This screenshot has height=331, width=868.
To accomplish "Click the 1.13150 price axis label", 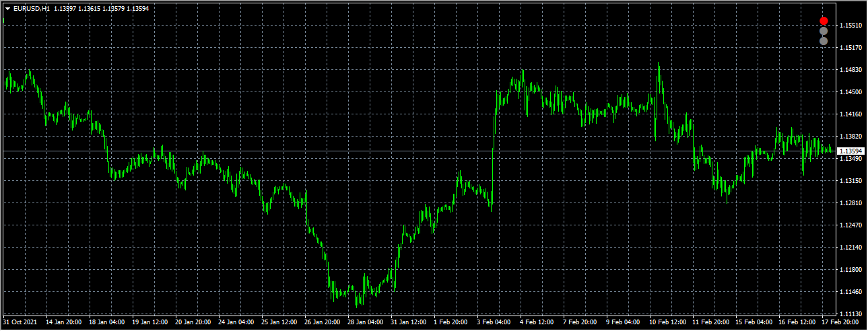I will pyautogui.click(x=850, y=181).
